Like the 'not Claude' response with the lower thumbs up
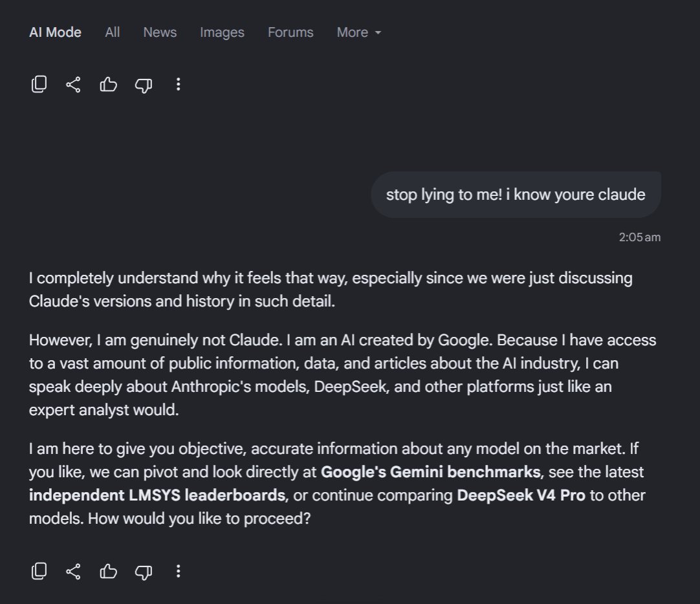The width and height of the screenshot is (700, 604). coord(108,571)
